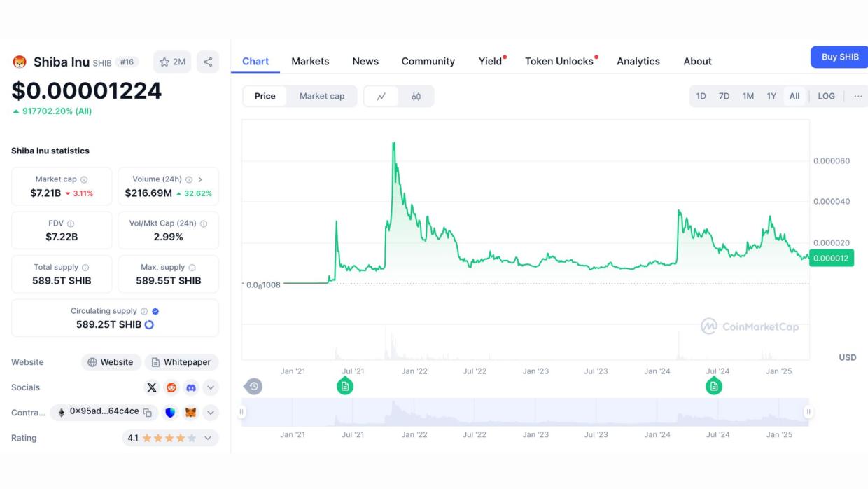Screen dimensions: 868x489
Task: Click Vol/Mkt Cap (24h) info icon
Action: [x=204, y=224]
